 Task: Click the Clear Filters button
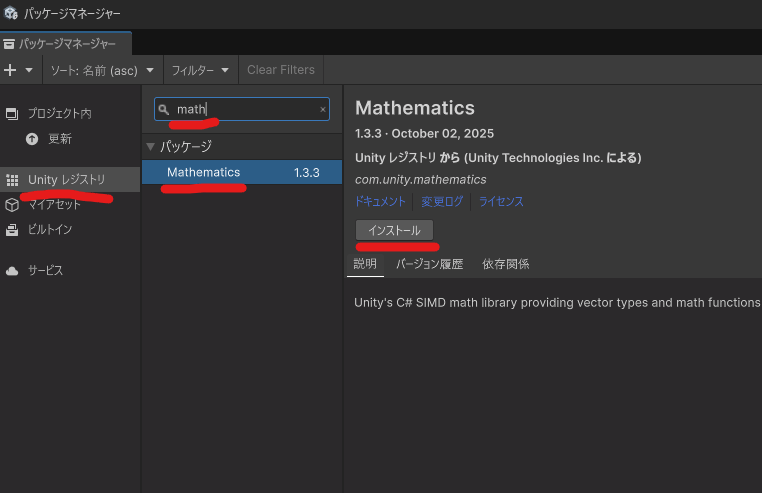tap(280, 70)
